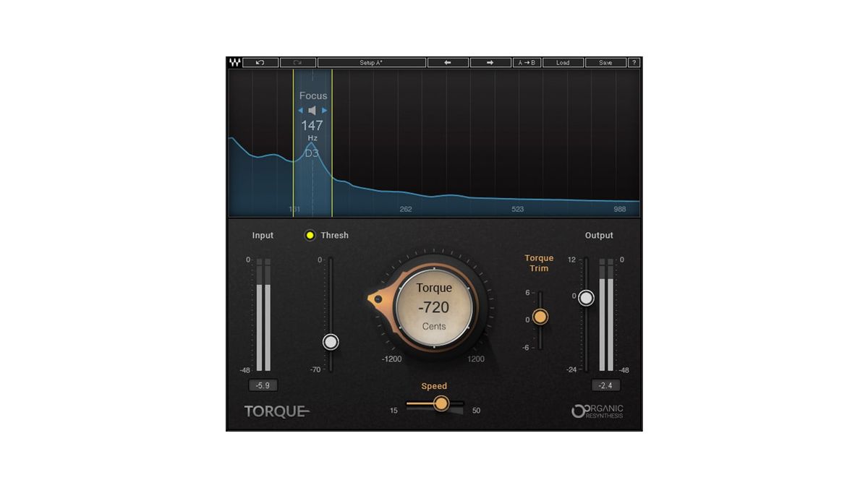Open plugin help via the question mark icon
The width and height of the screenshot is (868, 488).
(634, 62)
